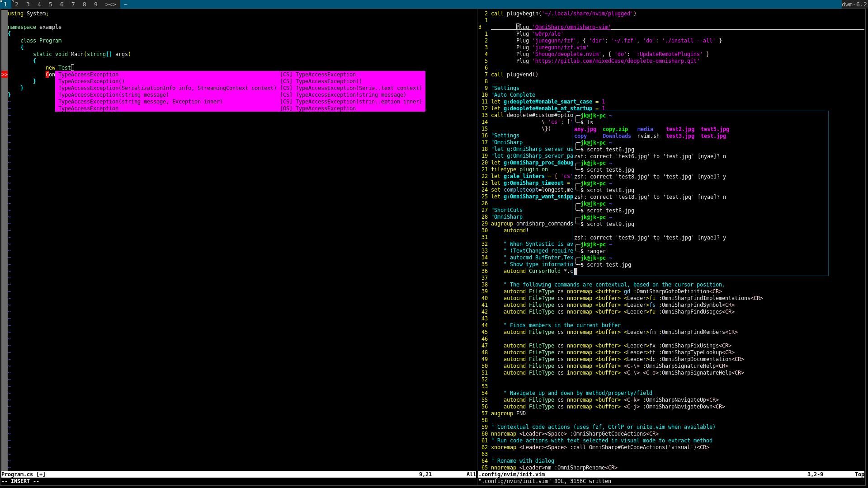The image size is (868, 488).
Task: Click the OmniSharpFindMembers mapping line
Action: (621, 332)
